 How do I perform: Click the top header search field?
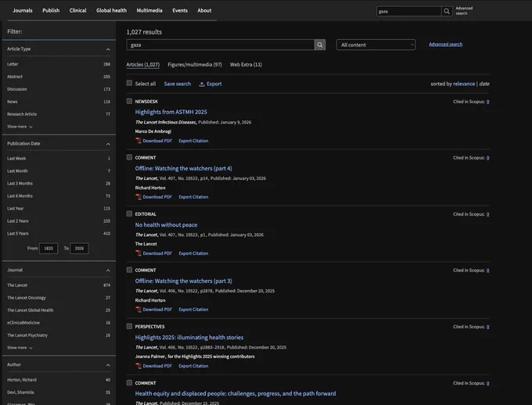pos(409,11)
